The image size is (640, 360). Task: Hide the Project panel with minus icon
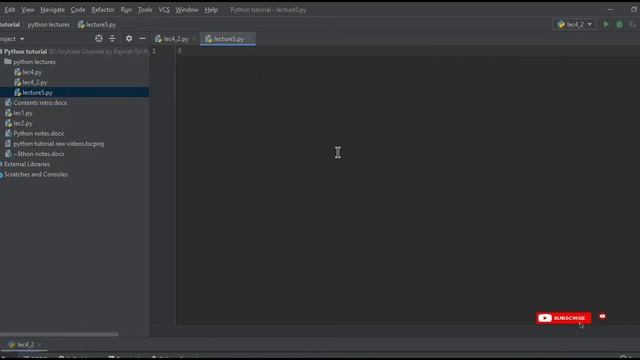click(x=142, y=38)
